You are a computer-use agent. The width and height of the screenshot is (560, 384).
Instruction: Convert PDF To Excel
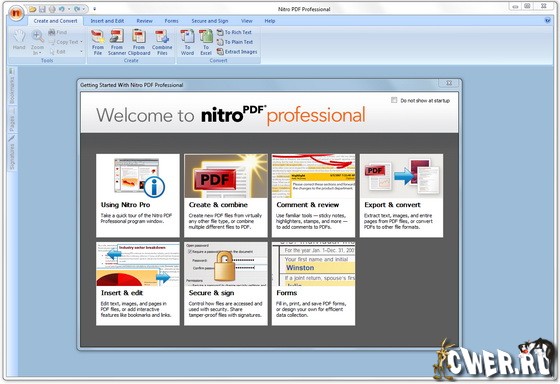click(x=206, y=43)
